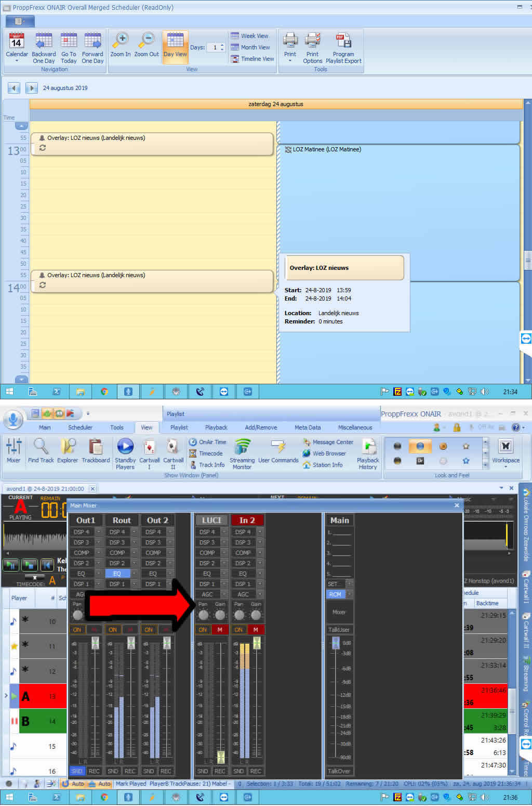Switch to the Miscellaneous ribbon tab
The height and width of the screenshot is (806, 532).
click(355, 427)
